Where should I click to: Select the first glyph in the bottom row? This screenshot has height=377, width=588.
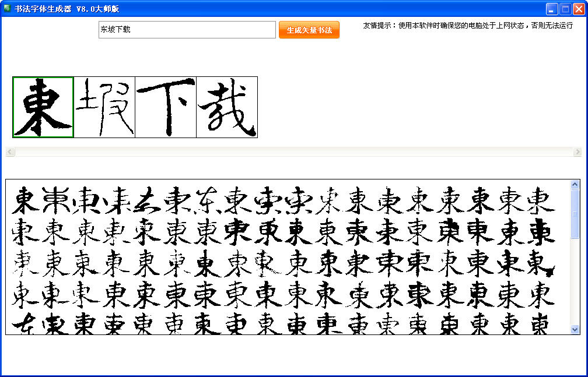pyautogui.click(x=23, y=323)
